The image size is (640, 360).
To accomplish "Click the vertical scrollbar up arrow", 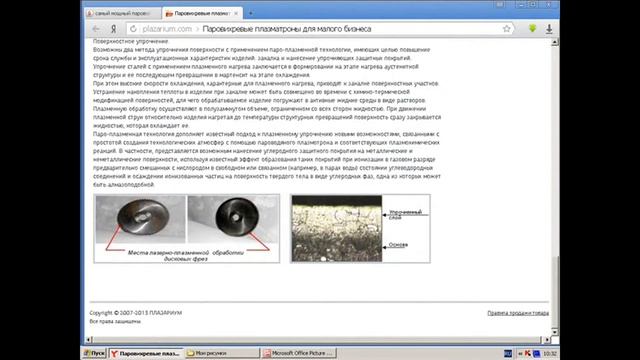I will pyautogui.click(x=555, y=42).
